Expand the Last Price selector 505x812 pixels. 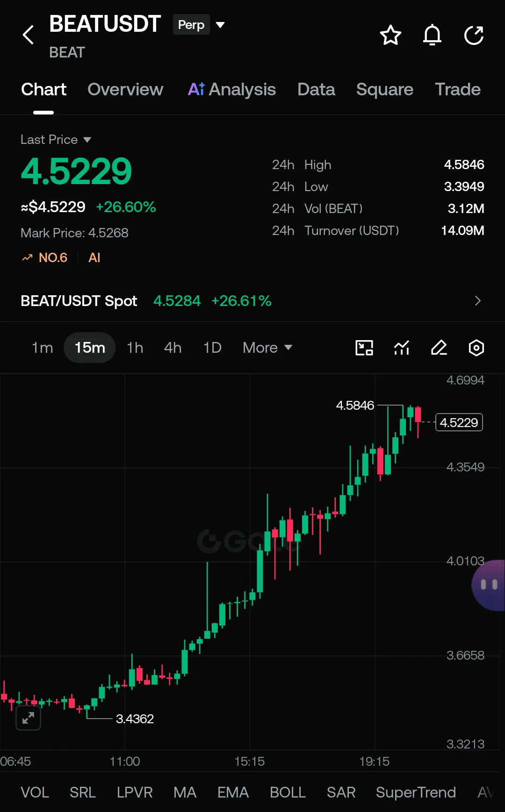point(56,139)
